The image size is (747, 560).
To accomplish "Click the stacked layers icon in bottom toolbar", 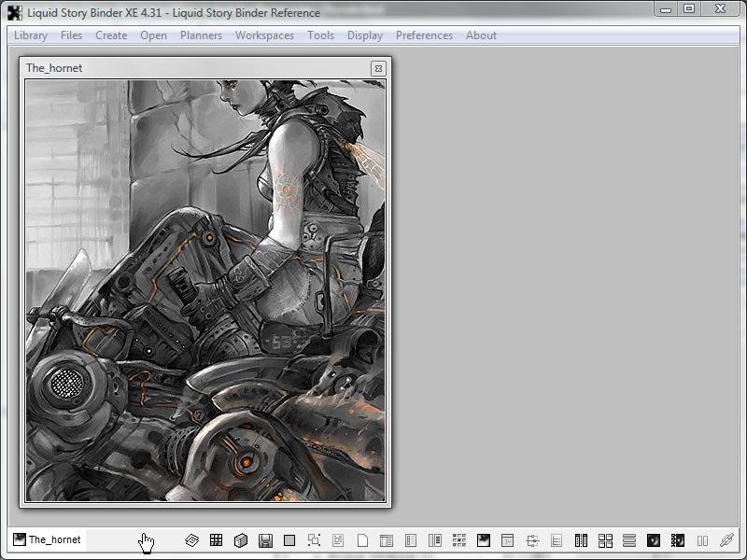I will (x=191, y=539).
